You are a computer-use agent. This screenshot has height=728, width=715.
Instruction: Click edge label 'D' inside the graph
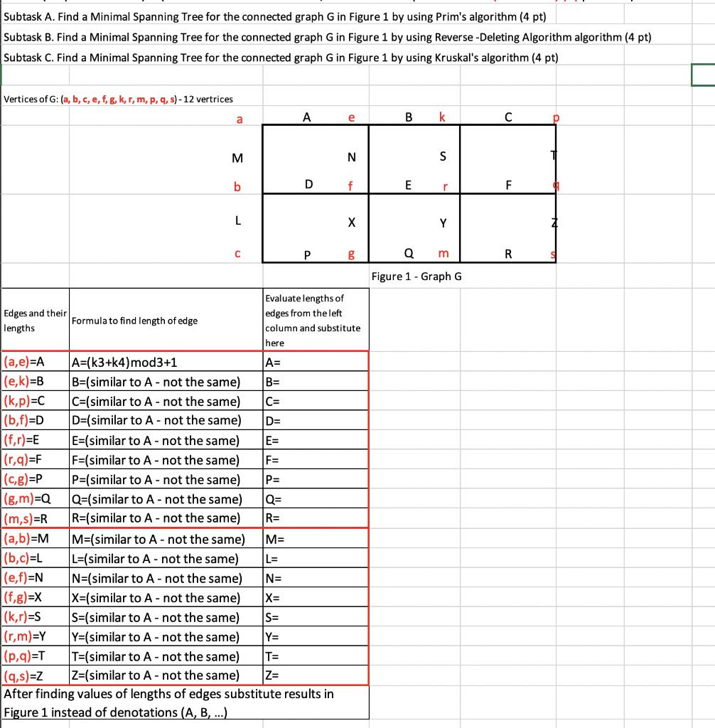pyautogui.click(x=308, y=184)
